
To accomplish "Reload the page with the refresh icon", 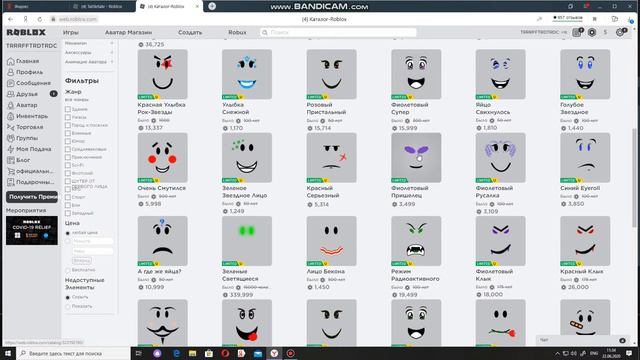I will [40, 19].
